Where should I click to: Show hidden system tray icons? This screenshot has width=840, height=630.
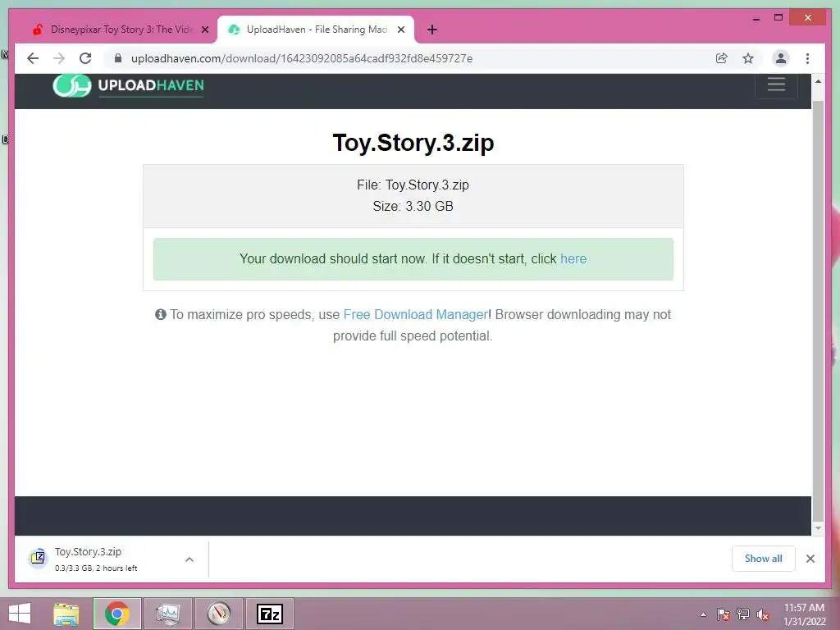pos(703,614)
